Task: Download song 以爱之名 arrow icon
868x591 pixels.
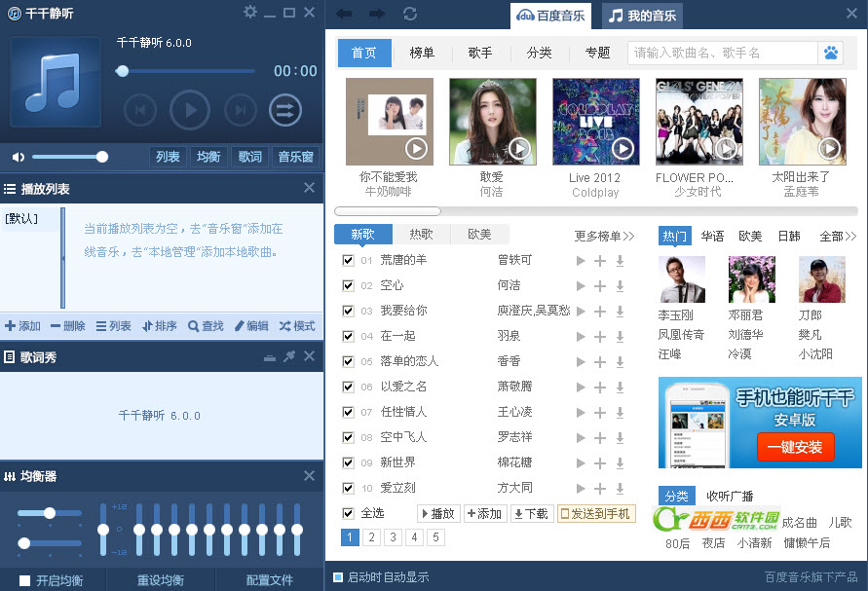Action: tap(620, 388)
